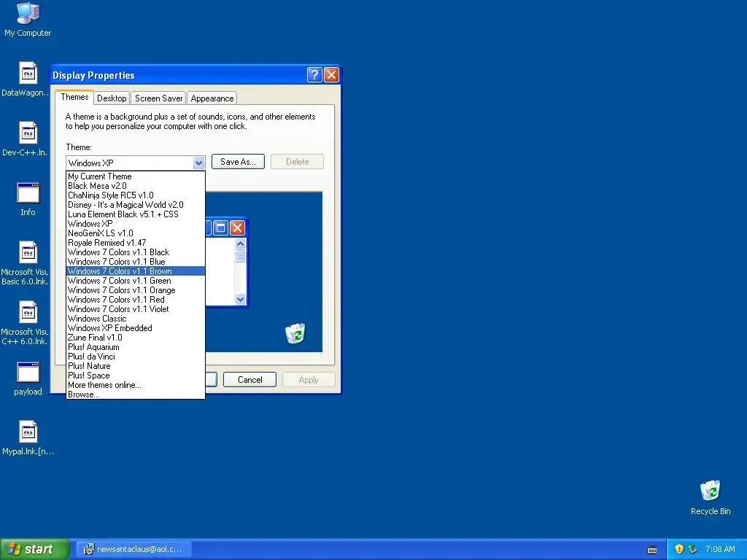Select the payload desktop icon
This screenshot has height=560, width=747.
click(x=28, y=378)
